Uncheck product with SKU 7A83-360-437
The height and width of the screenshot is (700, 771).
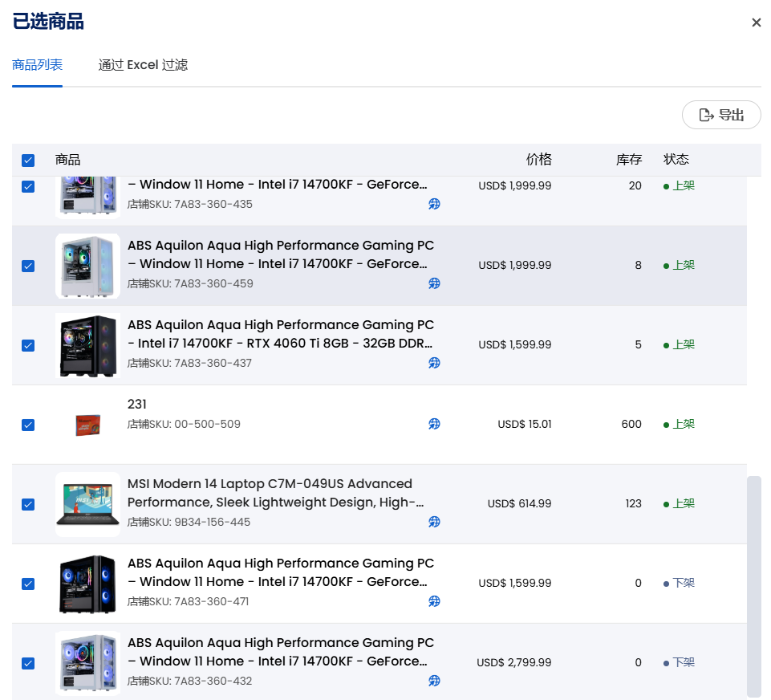tap(28, 345)
